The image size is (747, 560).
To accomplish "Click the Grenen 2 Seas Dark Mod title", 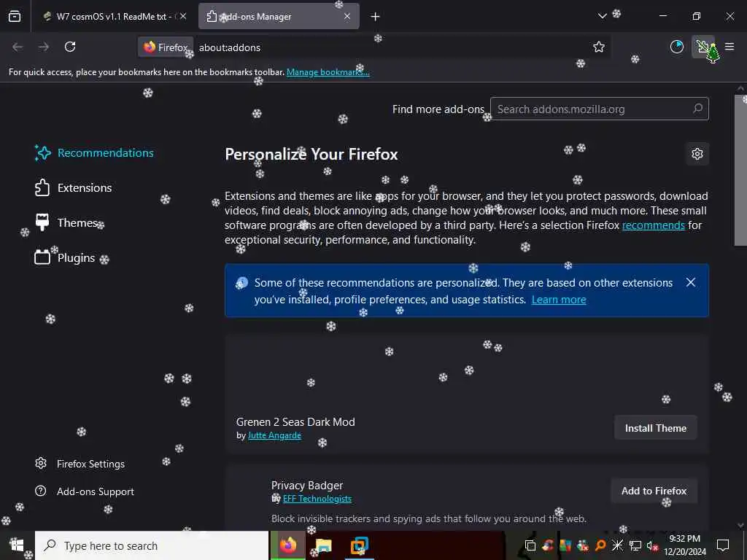I will (x=295, y=422).
